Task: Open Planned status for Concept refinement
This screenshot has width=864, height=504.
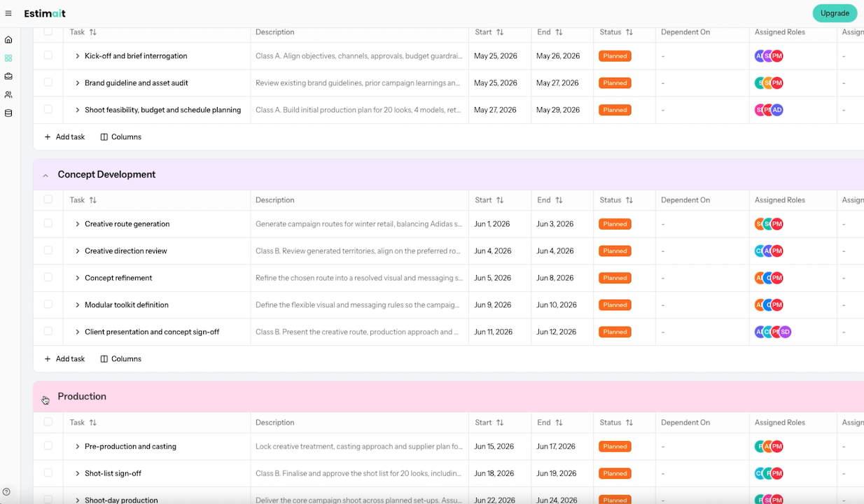Action: click(x=615, y=278)
